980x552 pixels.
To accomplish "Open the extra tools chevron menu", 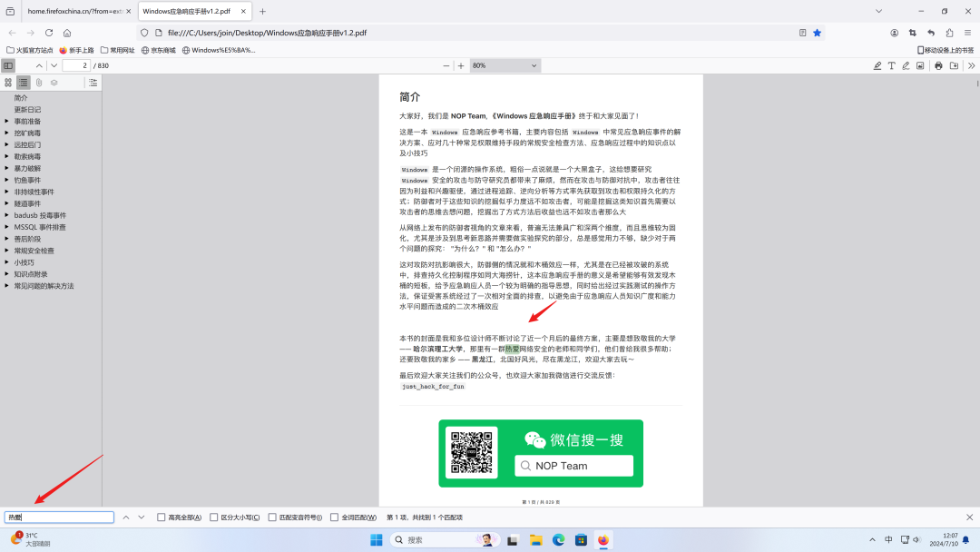I will tap(971, 65).
